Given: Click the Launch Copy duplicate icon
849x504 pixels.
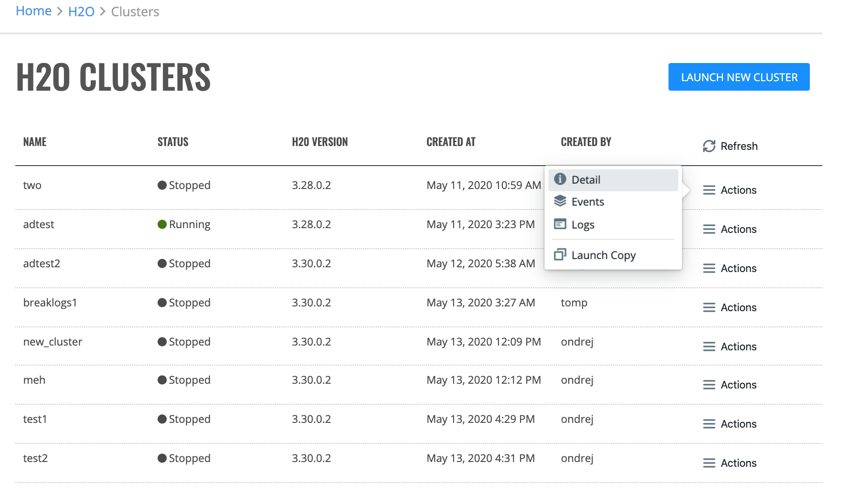Looking at the screenshot, I should pyautogui.click(x=560, y=254).
